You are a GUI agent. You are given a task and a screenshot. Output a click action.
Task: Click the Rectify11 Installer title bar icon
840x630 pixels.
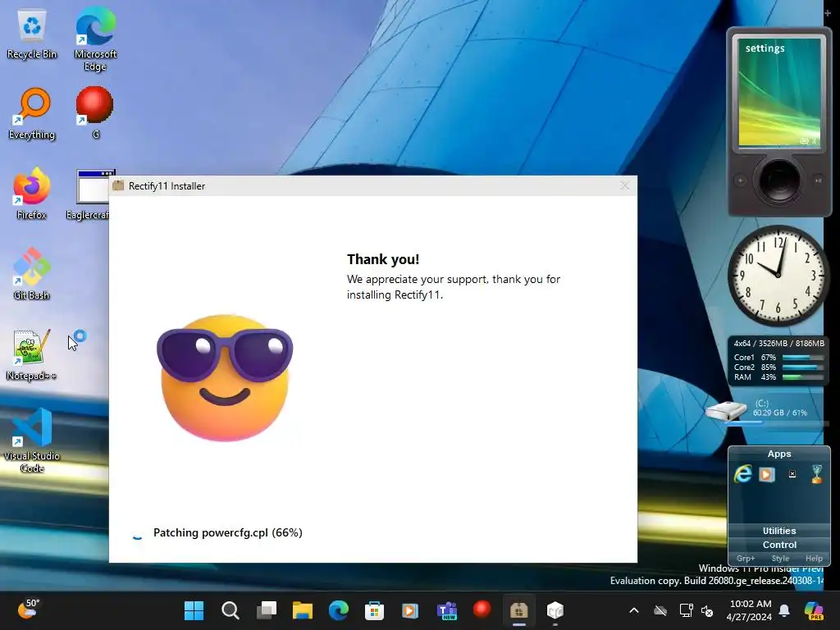(118, 186)
